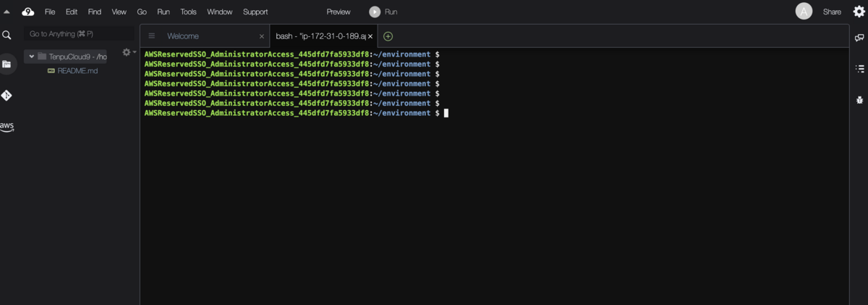Open the search panel magnifier icon
The image size is (868, 305).
(7, 35)
